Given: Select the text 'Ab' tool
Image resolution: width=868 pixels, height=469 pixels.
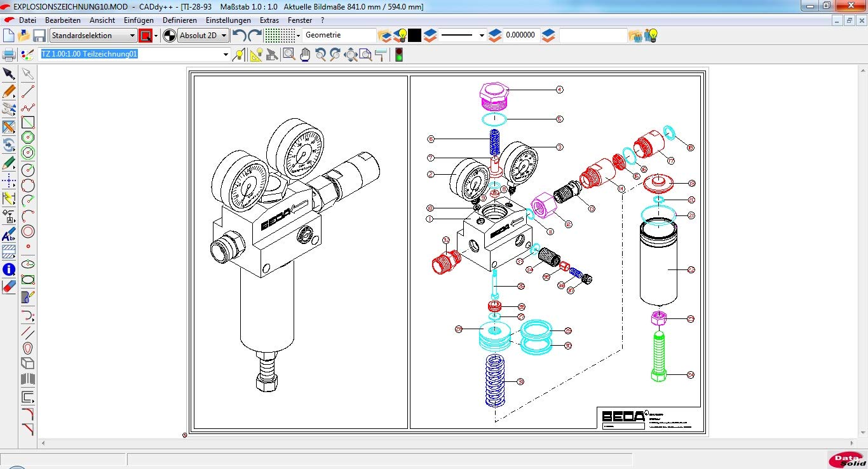Looking at the screenshot, I should (9, 234).
